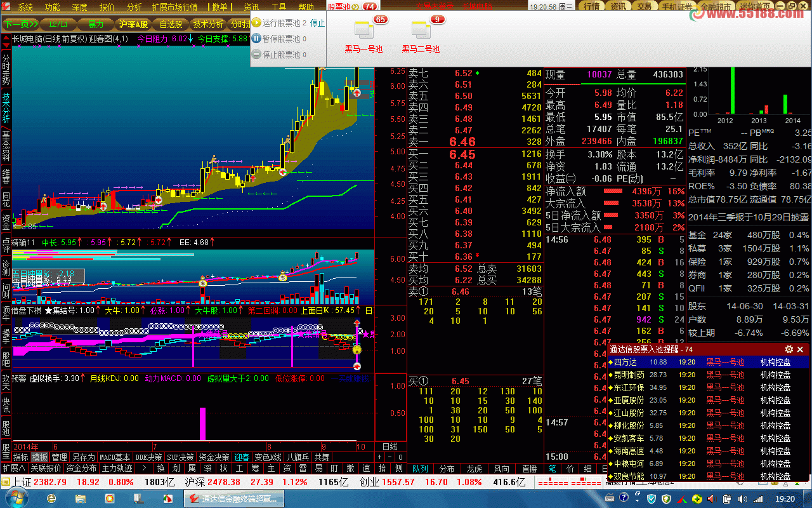Select the 沪深A股 toolbar button

point(133,24)
